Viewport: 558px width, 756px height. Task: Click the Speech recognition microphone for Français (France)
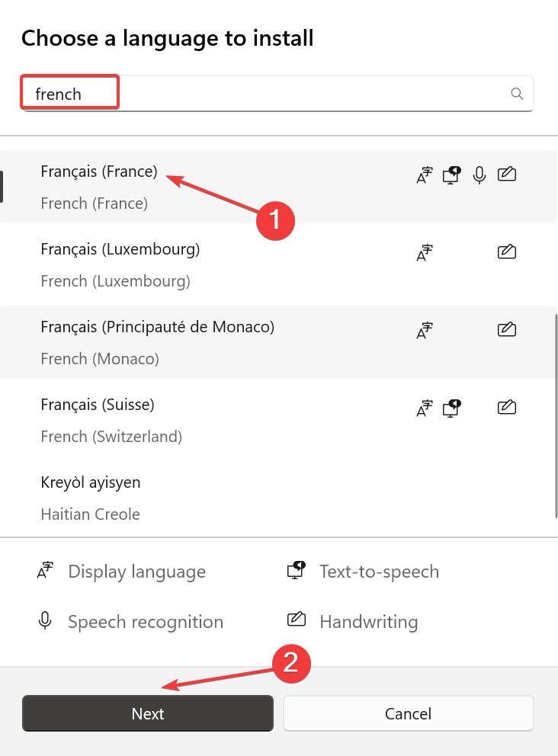479,174
